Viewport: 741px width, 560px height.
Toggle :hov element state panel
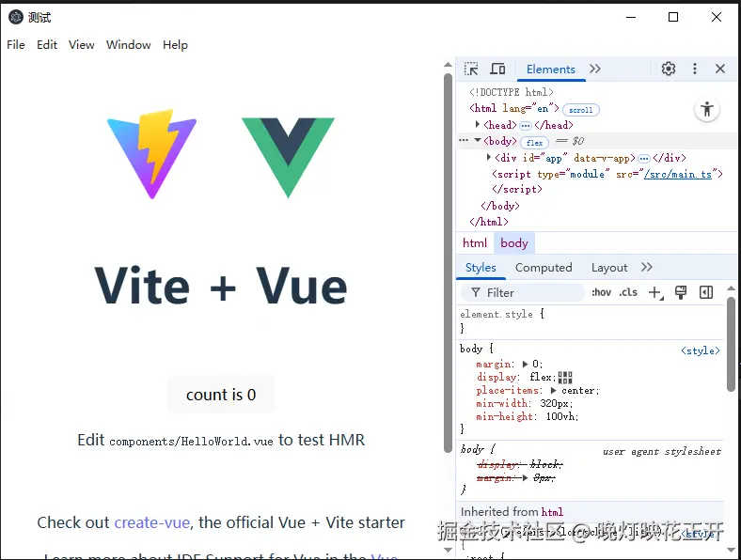[601, 293]
